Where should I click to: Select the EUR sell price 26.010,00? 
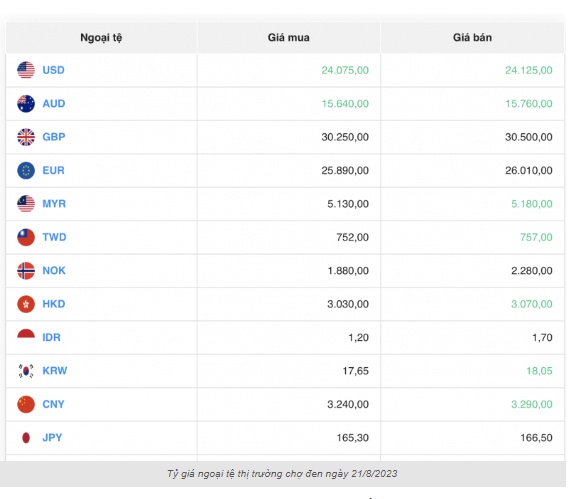(529, 170)
